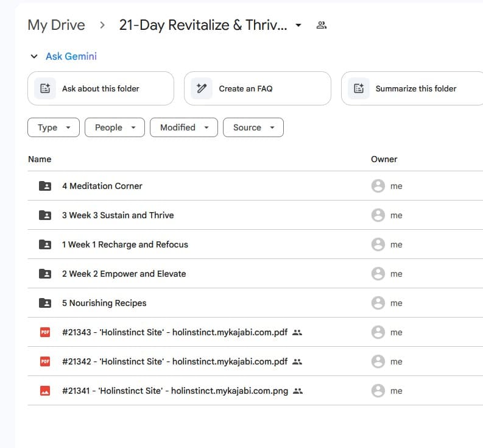Click Create an FAQ button

click(x=257, y=88)
